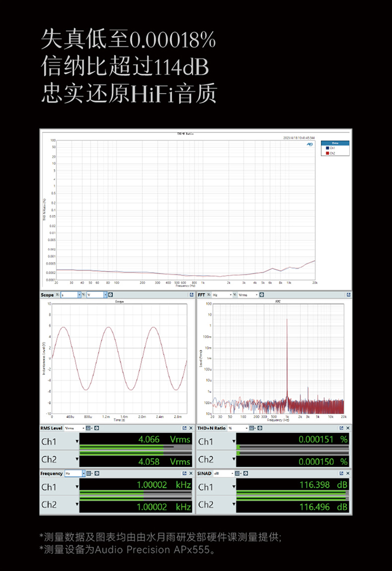
Task: Open FFT Y-axis Vrms unit dropdown
Action: click(x=256, y=295)
